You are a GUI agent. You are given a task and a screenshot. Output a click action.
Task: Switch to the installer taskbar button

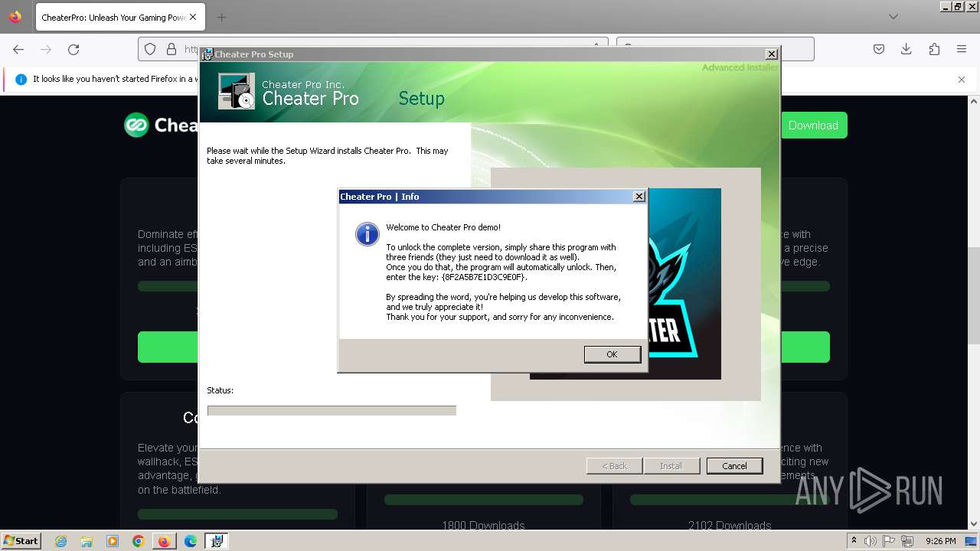point(217,541)
